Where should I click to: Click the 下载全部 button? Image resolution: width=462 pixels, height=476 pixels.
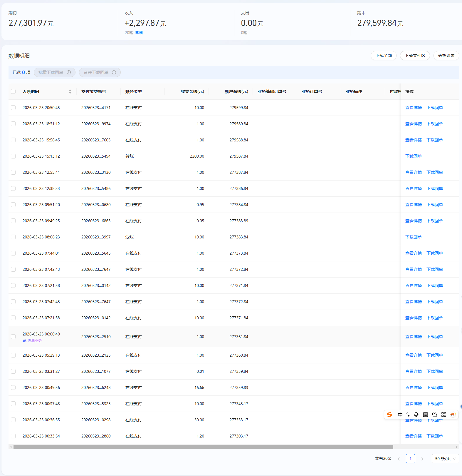(x=383, y=56)
